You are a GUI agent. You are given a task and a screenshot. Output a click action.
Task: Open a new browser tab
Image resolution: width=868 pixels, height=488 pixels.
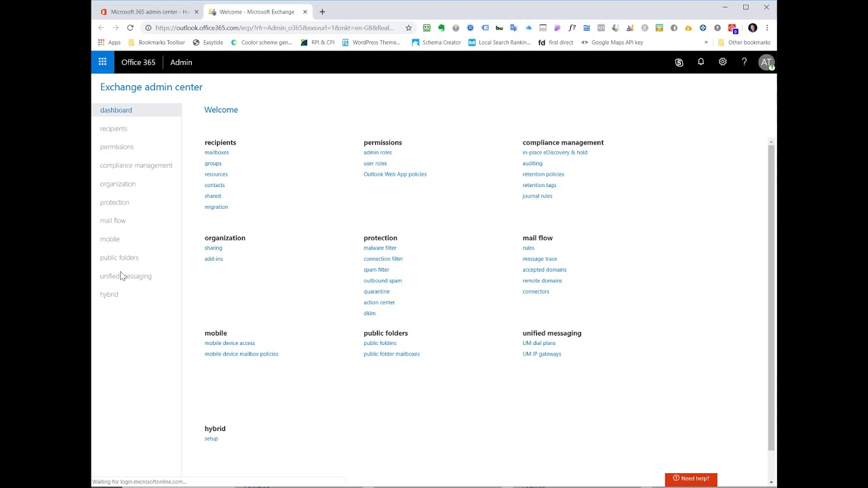point(322,12)
